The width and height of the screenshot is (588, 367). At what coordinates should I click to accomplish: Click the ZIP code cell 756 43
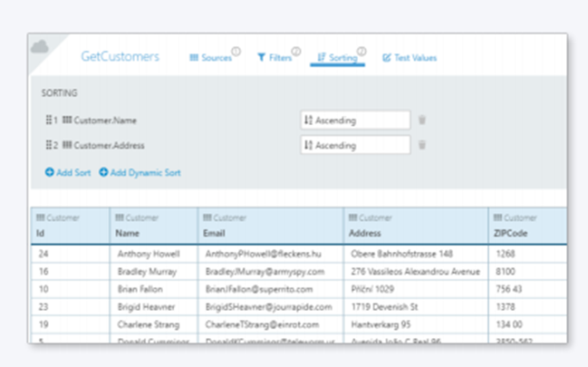pos(527,289)
